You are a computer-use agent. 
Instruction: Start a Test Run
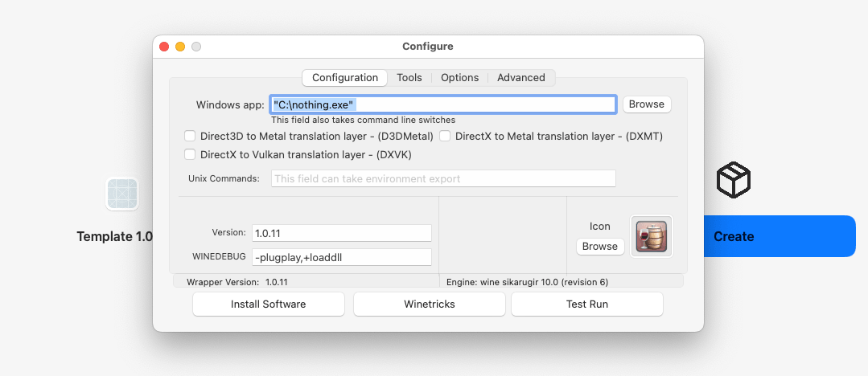(x=586, y=304)
